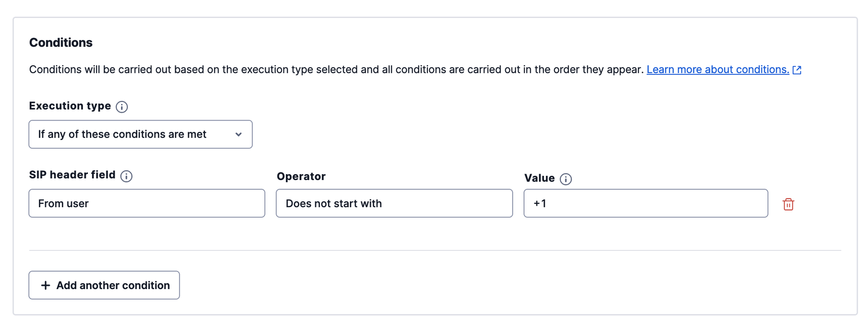Image resolution: width=868 pixels, height=320 pixels.
Task: Click the info icon next to SIP header field
Action: pyautogui.click(x=127, y=175)
